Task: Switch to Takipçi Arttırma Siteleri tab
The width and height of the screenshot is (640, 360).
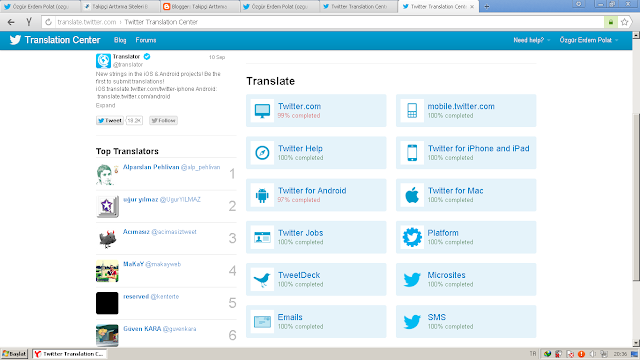Action: 120,7
